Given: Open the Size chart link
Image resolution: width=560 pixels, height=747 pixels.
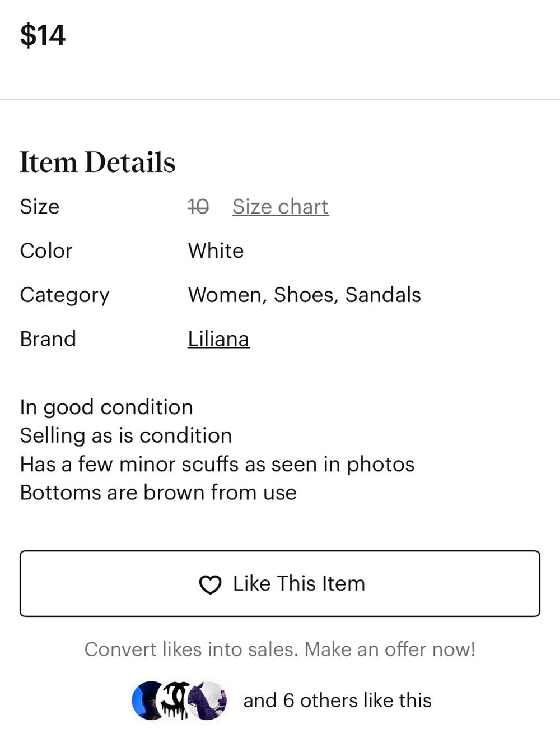Looking at the screenshot, I should 281,206.
